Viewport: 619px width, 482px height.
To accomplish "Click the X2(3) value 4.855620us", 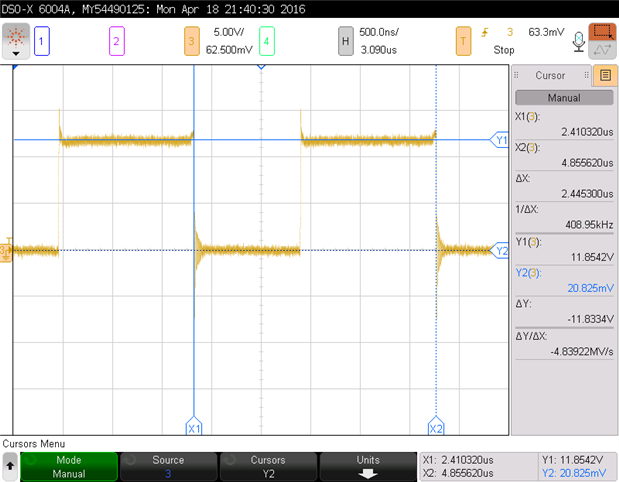I will 587,163.
